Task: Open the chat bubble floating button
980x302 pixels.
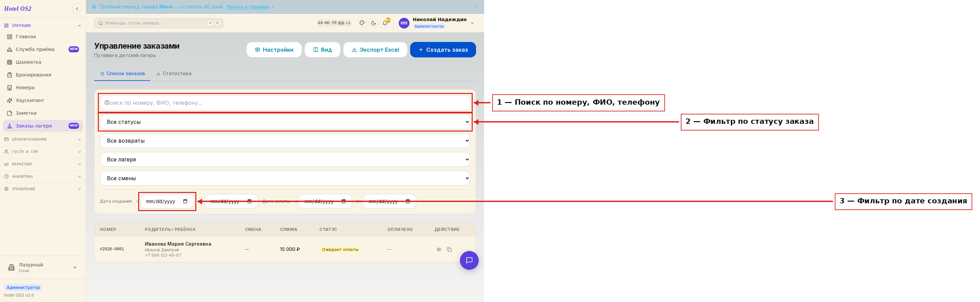Action: 469,261
